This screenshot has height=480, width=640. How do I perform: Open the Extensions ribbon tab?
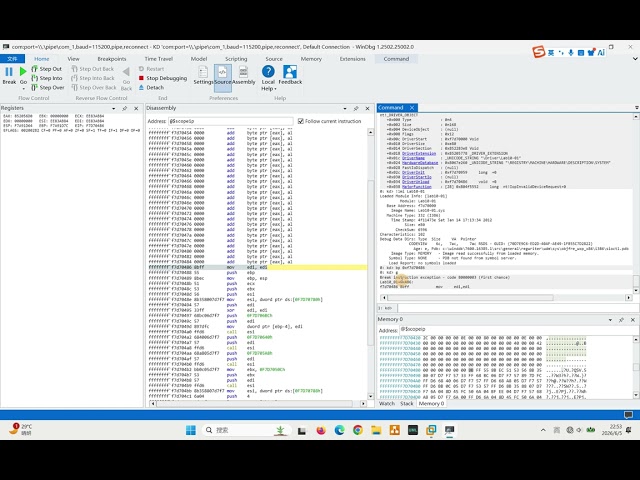(353, 59)
